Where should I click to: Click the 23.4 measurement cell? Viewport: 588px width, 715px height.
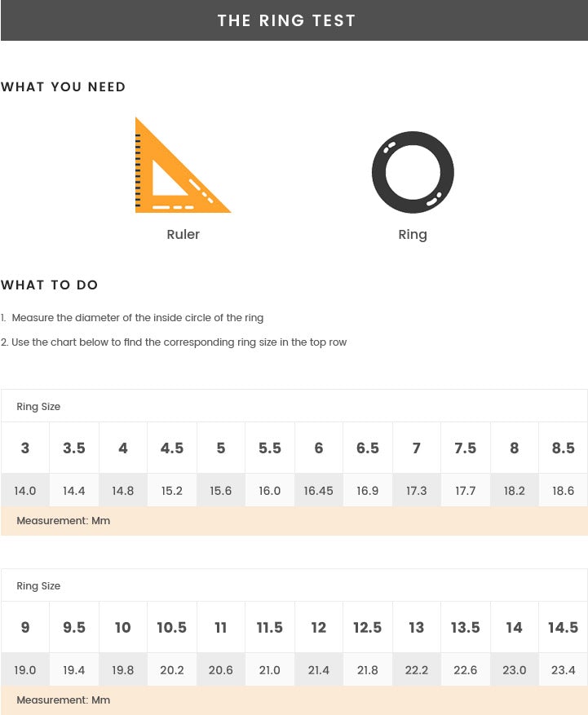564,670
